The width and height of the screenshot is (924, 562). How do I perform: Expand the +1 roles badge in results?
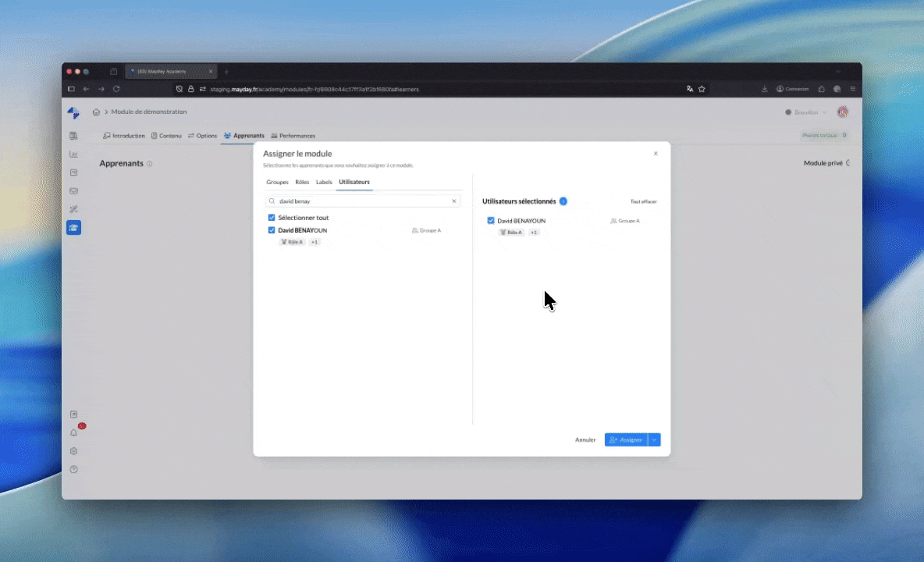(315, 242)
